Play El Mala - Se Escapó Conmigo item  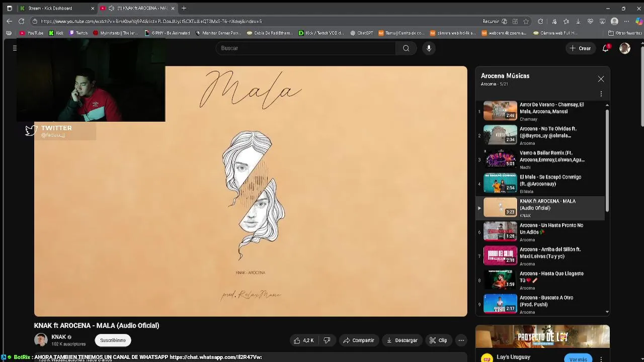540,184
